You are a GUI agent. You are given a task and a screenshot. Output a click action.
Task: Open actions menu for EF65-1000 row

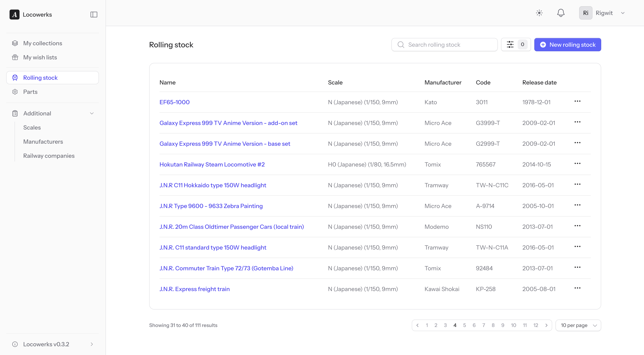(x=577, y=101)
